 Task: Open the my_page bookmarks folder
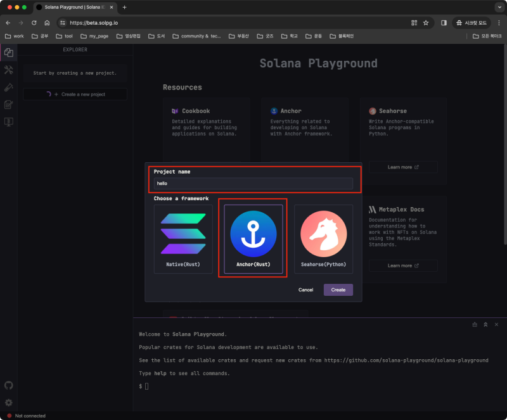coord(94,36)
